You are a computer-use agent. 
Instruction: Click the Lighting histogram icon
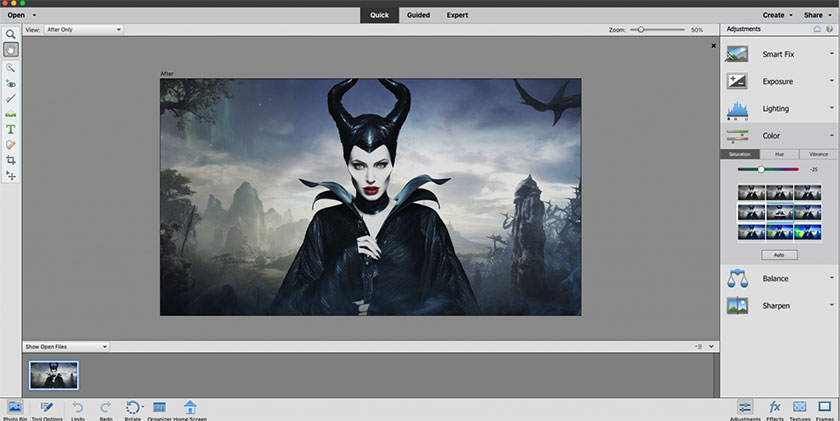[737, 109]
